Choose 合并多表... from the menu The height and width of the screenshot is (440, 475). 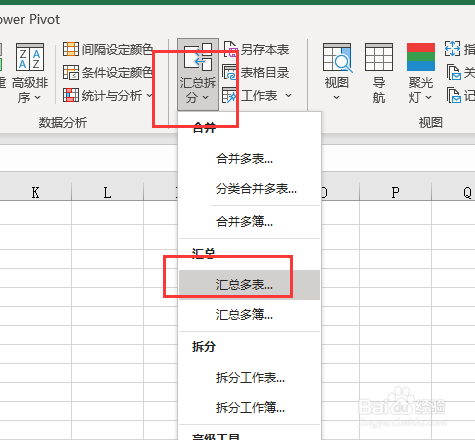pyautogui.click(x=249, y=159)
